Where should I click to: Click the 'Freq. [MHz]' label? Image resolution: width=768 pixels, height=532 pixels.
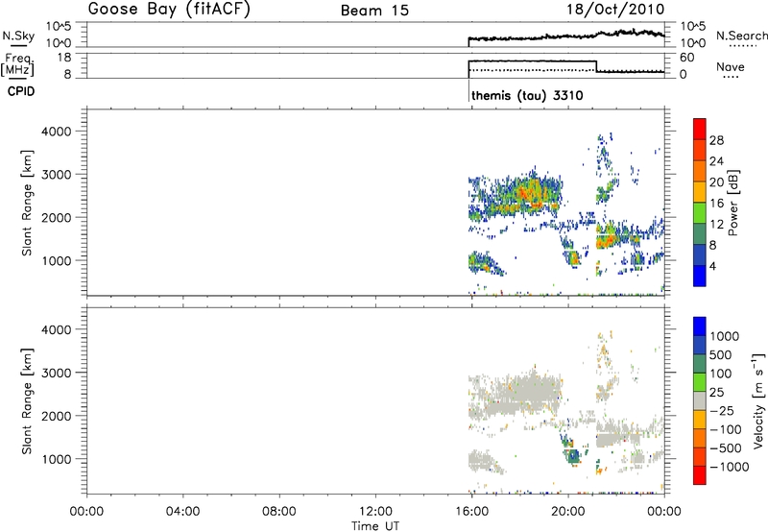pos(18,64)
